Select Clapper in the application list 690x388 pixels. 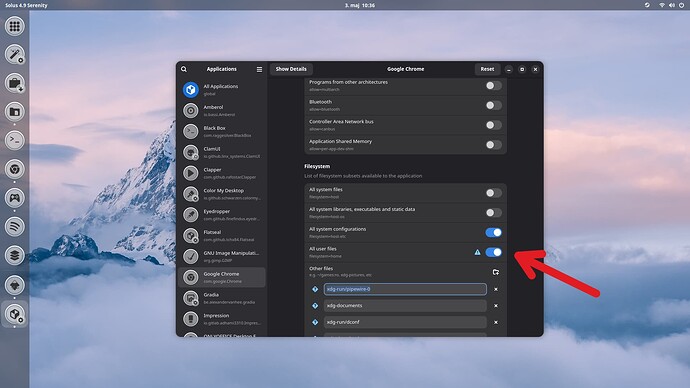[222, 173]
